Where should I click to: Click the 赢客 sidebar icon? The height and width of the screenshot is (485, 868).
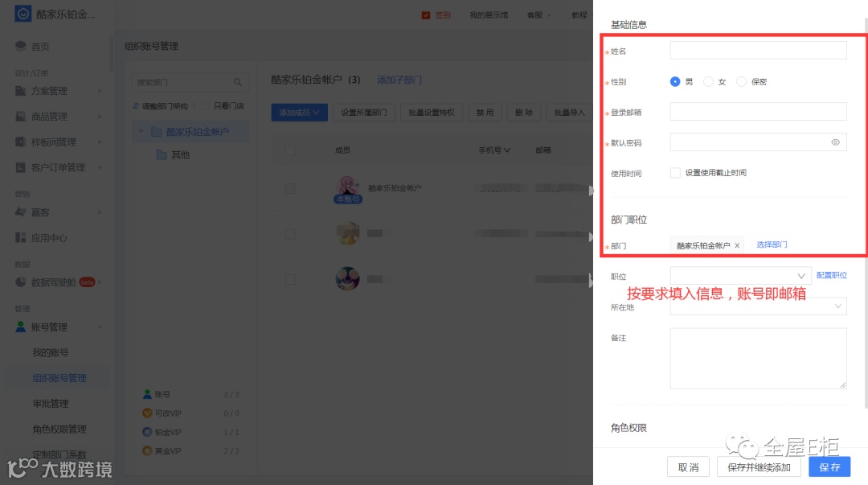[x=20, y=212]
